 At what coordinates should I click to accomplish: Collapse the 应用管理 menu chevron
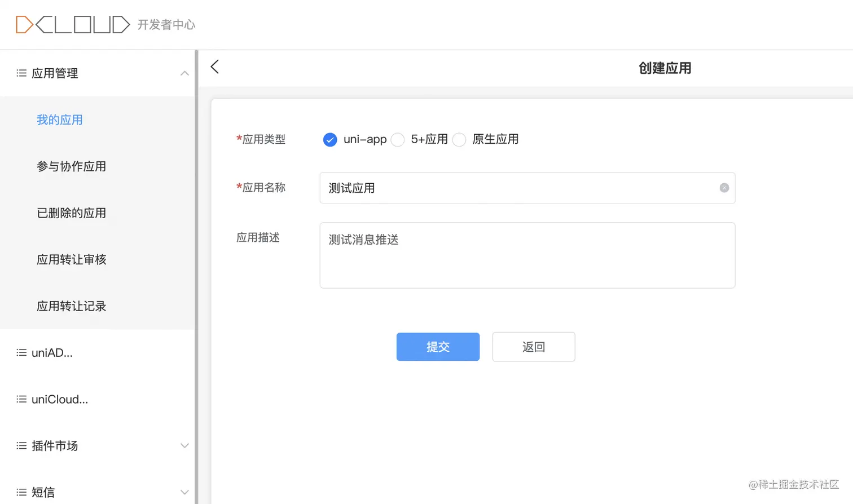pyautogui.click(x=184, y=73)
